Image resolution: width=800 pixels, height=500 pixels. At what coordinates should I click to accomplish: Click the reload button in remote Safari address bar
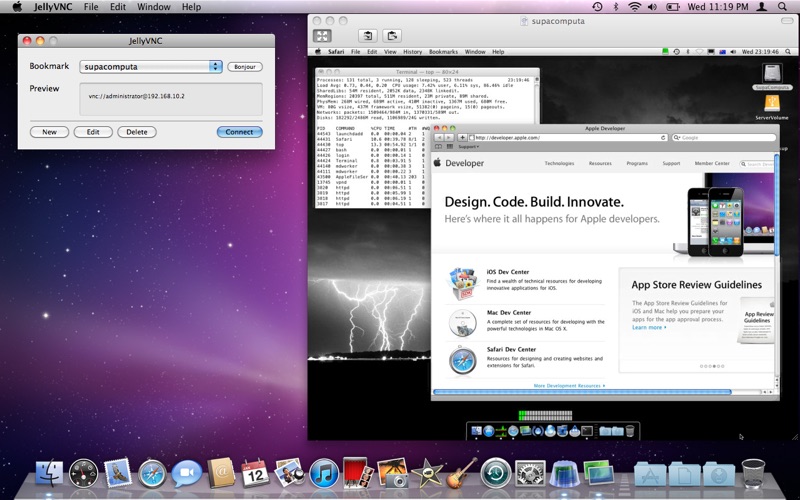pyautogui.click(x=663, y=138)
